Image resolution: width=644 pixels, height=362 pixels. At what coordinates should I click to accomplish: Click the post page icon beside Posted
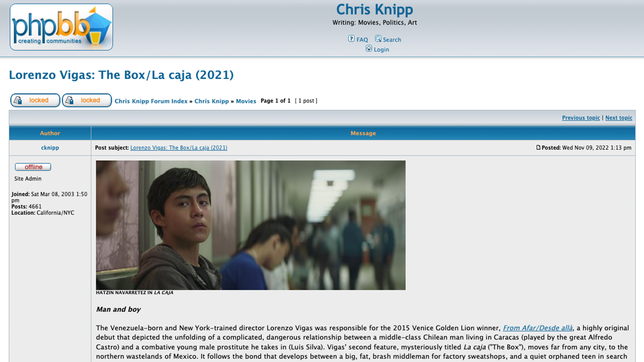(538, 147)
